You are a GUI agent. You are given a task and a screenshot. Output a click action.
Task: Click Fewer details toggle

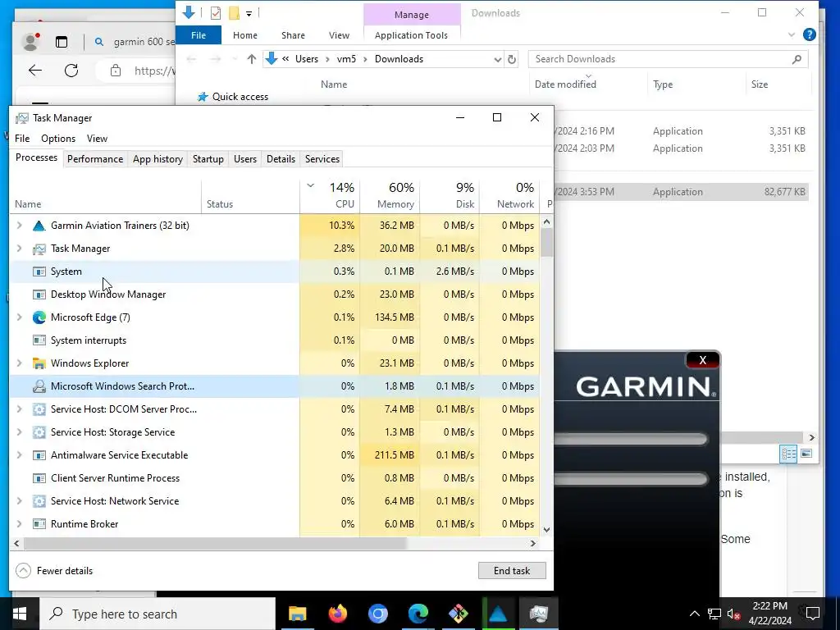(x=54, y=571)
